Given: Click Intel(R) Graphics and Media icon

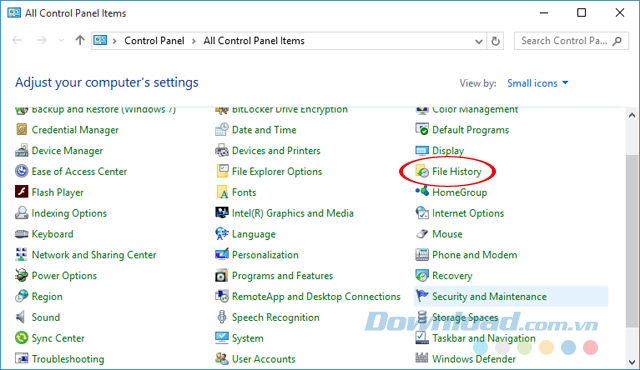Looking at the screenshot, I should point(222,213).
